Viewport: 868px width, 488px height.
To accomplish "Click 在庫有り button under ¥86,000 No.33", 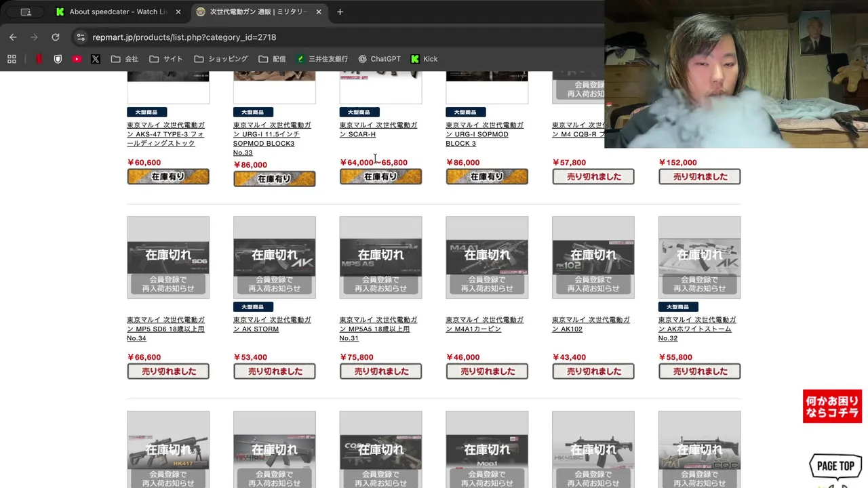I will tap(275, 179).
